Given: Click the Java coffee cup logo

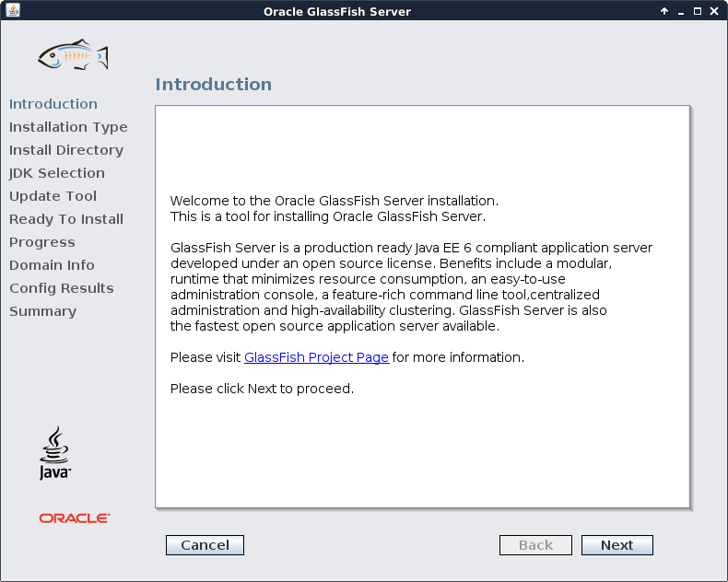Looking at the screenshot, I should pyautogui.click(x=54, y=453).
